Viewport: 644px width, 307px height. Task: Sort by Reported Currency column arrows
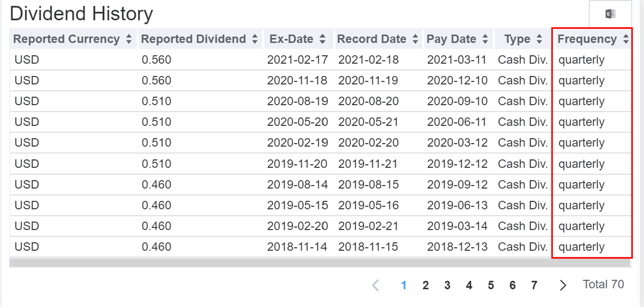(129, 39)
